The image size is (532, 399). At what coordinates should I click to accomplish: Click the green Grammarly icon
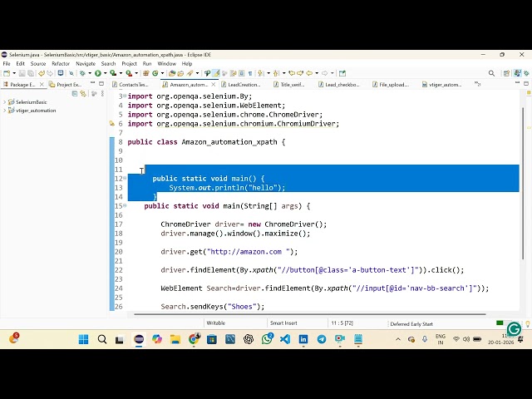pyautogui.click(x=514, y=328)
